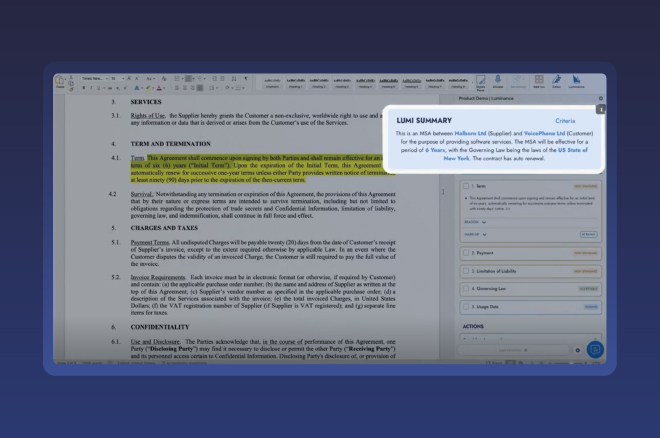This screenshot has width=660, height=438.
Task: Apply red font color
Action: coord(159,88)
